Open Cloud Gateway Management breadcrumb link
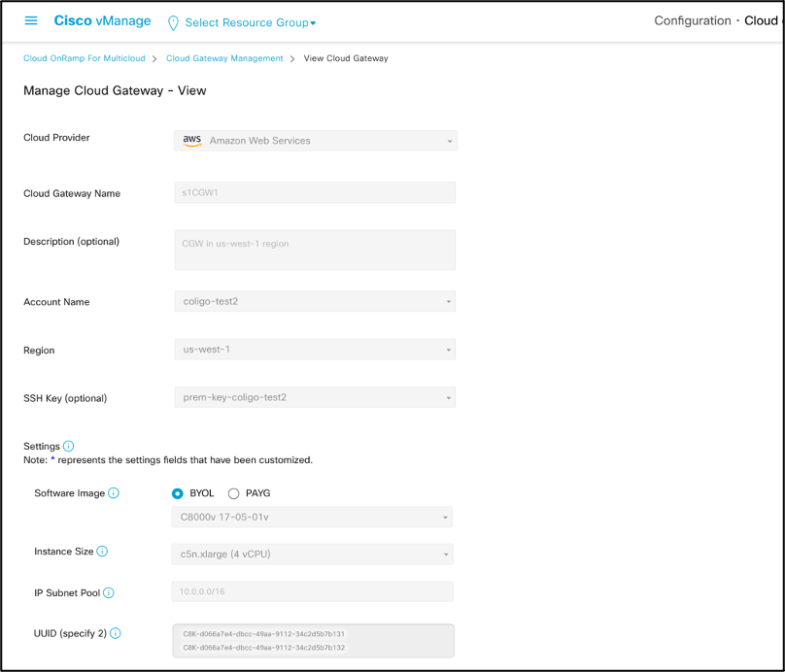Image resolution: width=785 pixels, height=672 pixels. (224, 58)
